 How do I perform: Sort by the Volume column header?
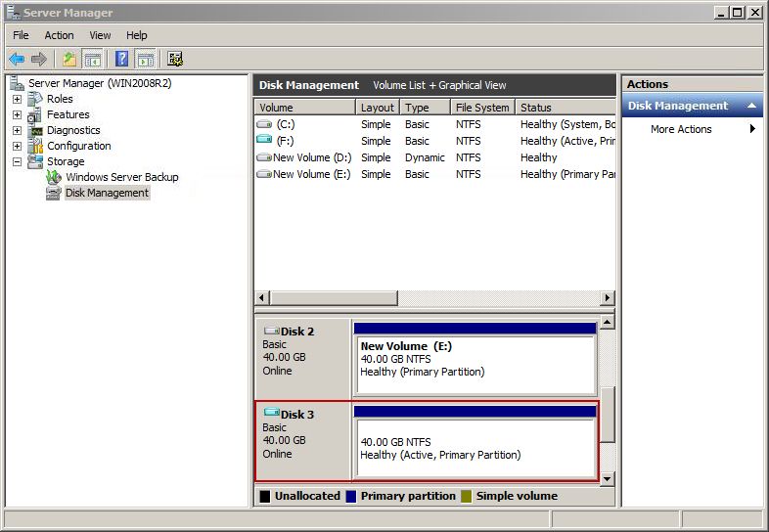tap(305, 108)
